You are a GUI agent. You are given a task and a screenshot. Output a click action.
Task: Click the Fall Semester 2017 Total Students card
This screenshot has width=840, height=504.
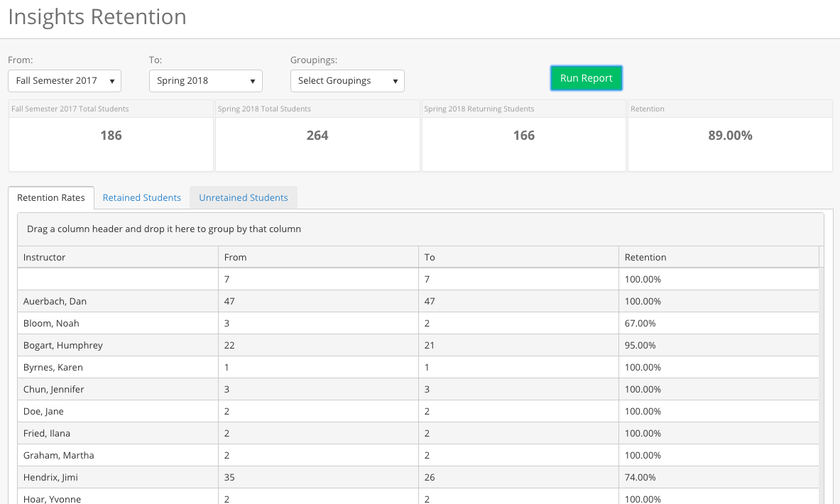[111, 136]
